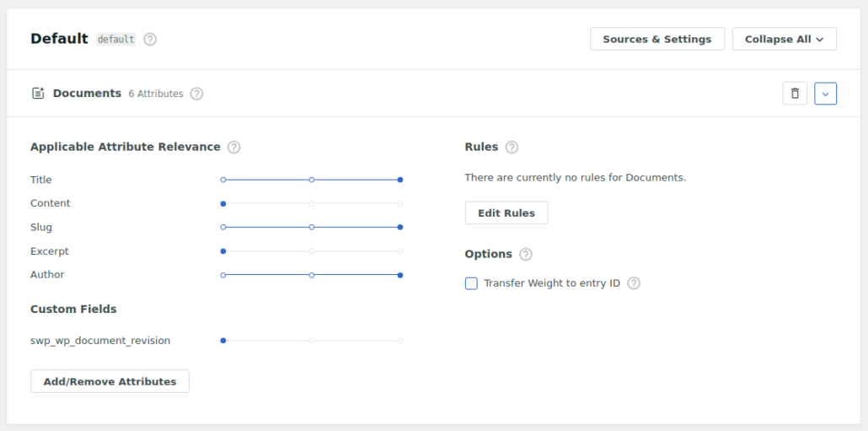868x431 pixels.
Task: Set Author relevance slider to lowest point
Action: click(223, 275)
